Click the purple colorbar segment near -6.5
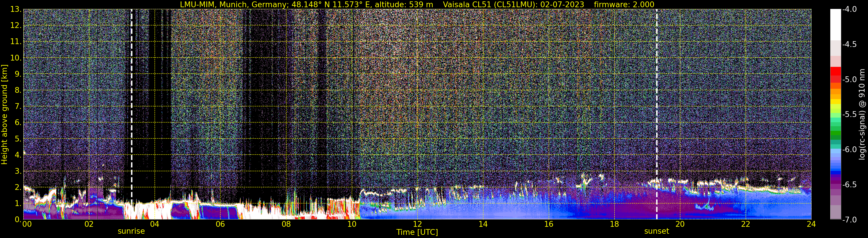Screen dimensions: 868x238 [836, 182]
